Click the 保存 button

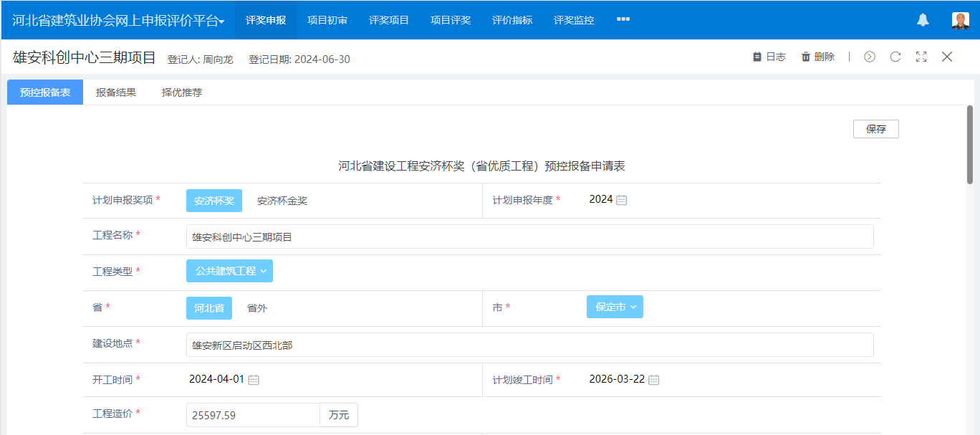pos(875,129)
